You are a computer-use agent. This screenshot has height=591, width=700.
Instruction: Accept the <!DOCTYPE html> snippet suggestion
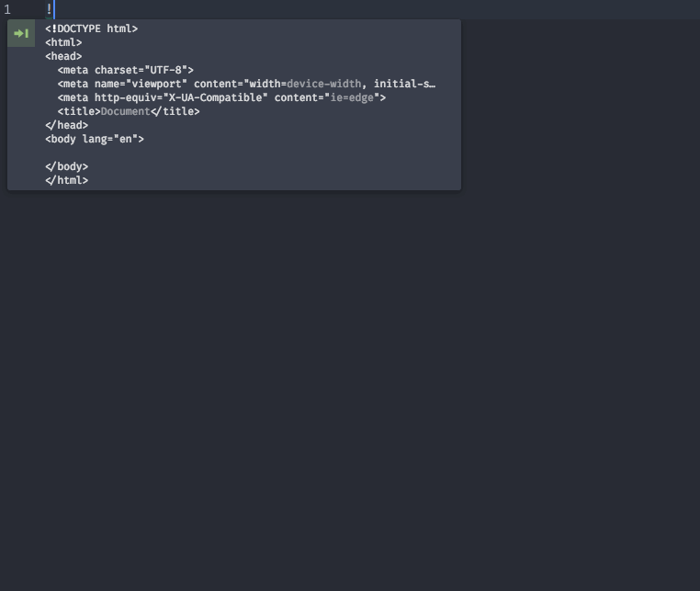click(x=92, y=28)
